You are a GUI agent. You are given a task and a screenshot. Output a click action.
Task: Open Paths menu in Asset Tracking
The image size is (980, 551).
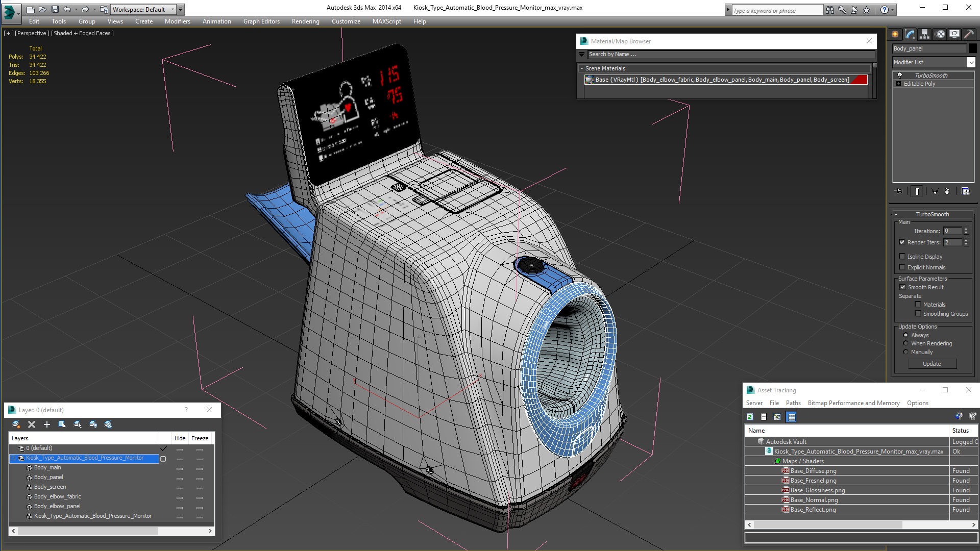pos(793,403)
